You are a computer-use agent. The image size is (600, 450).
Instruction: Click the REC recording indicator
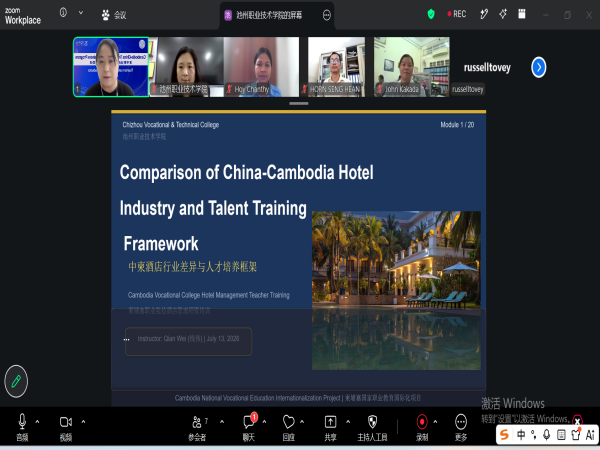(457, 14)
